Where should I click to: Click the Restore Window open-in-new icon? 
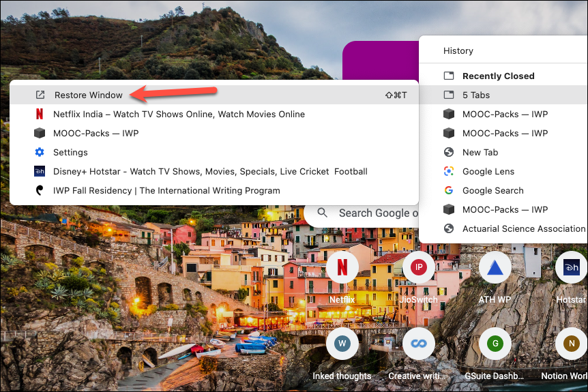(40, 95)
